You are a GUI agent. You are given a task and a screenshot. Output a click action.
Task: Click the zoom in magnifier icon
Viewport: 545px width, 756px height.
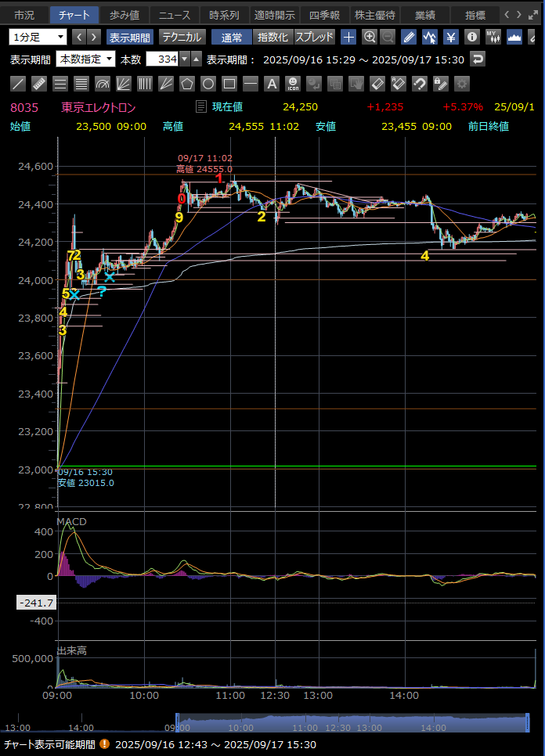pos(370,37)
